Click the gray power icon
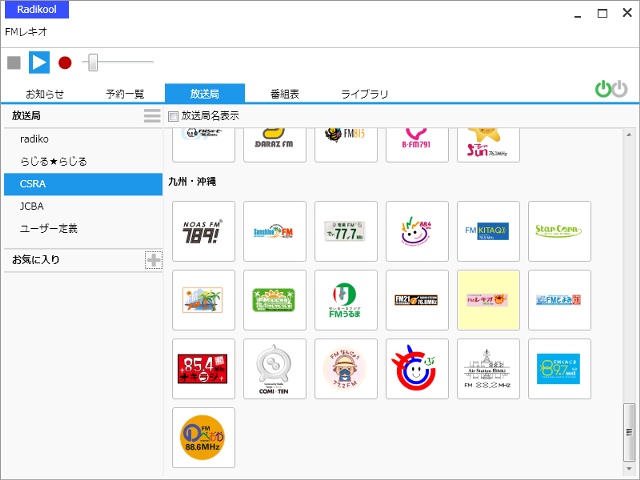The height and width of the screenshot is (480, 640). pos(620,89)
